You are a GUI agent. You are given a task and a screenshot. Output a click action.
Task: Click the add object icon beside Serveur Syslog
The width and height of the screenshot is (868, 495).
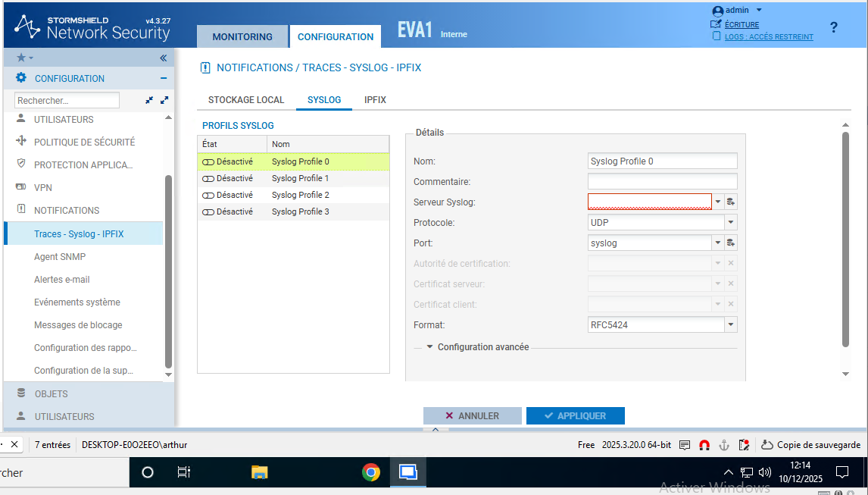click(731, 202)
